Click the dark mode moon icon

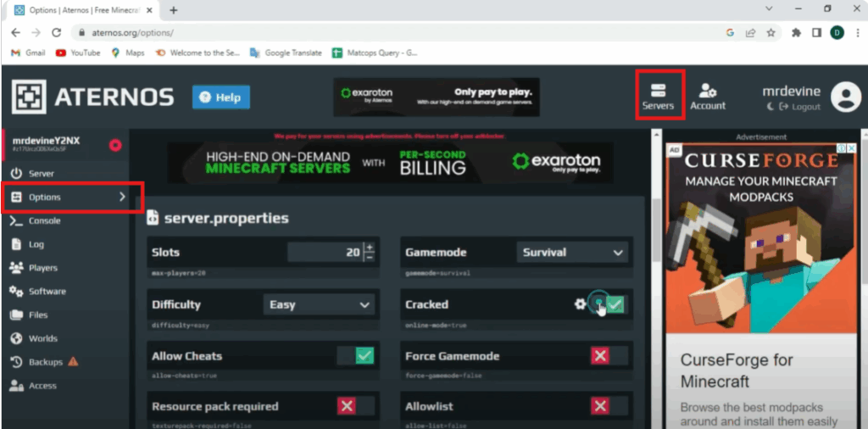tap(770, 107)
